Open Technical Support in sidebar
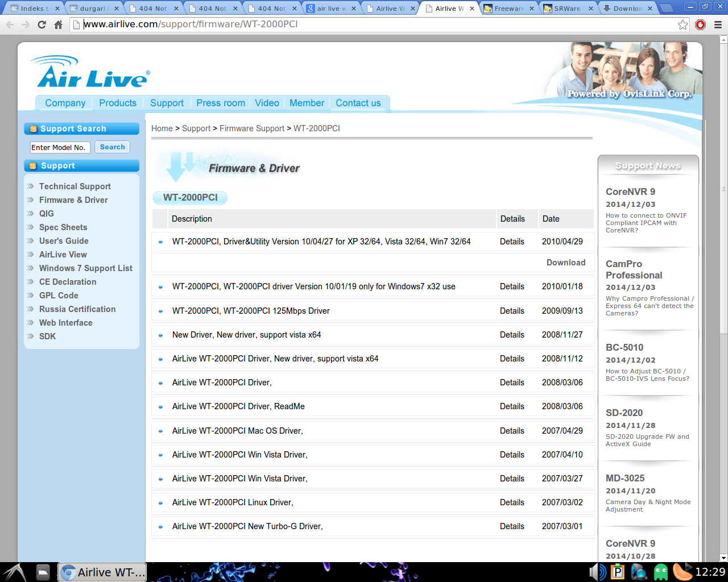This screenshot has height=582, width=728. point(75,186)
